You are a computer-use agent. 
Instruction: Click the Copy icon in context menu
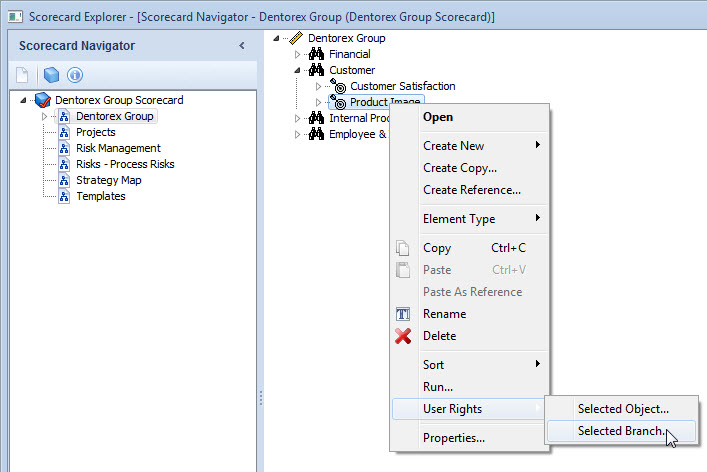(x=403, y=248)
